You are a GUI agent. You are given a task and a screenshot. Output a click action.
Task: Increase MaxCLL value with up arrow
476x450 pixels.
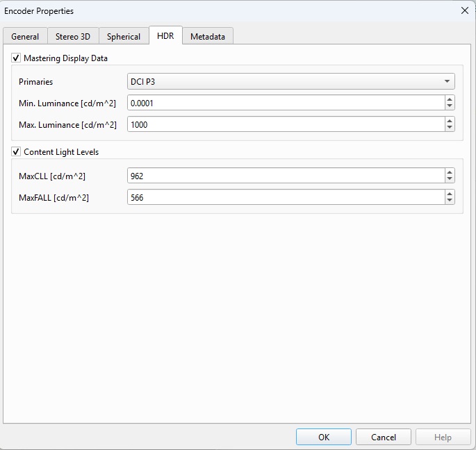(x=450, y=172)
